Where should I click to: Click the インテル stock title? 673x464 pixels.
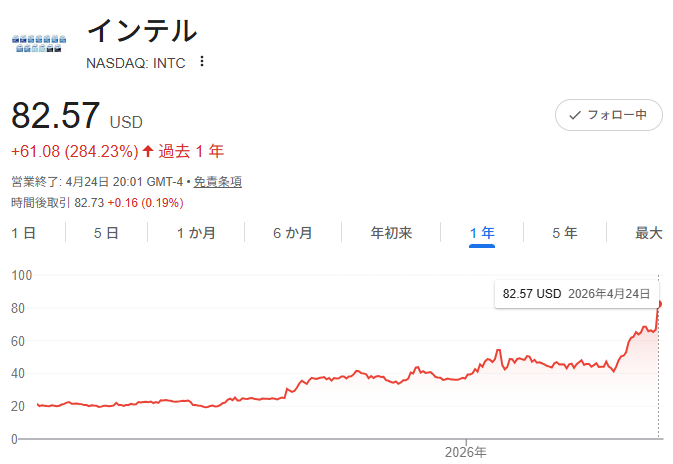pos(142,30)
